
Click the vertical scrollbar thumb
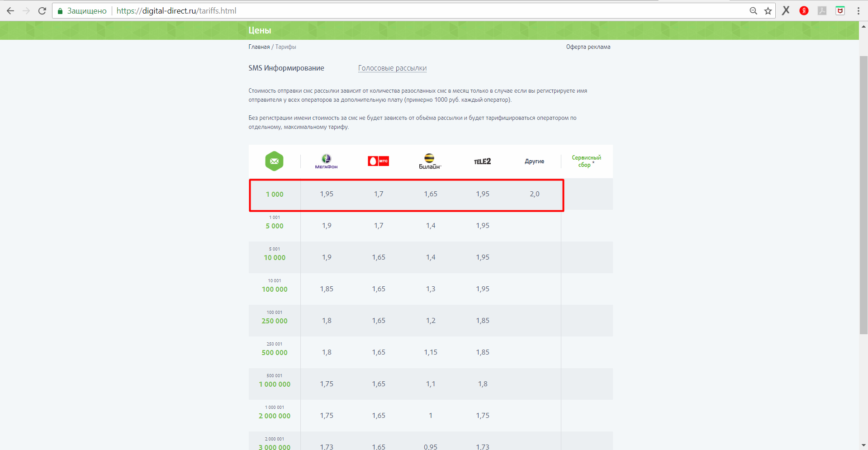tap(863, 195)
